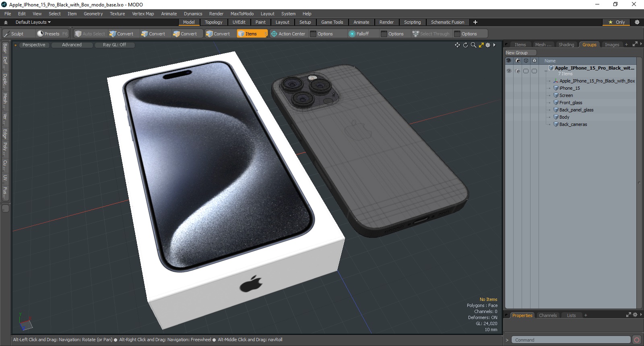Switch to the Shading panel tab
Viewport: 644px width, 346px height.
566,45
